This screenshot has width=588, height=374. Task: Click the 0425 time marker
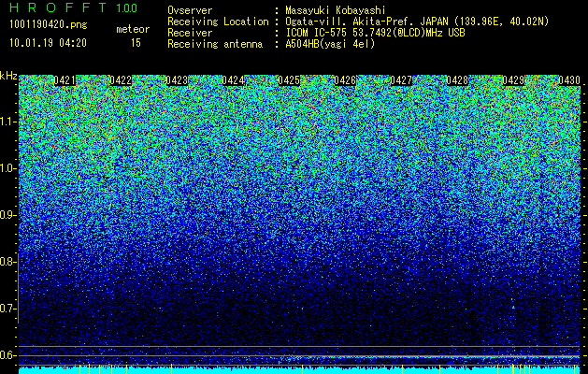click(289, 80)
